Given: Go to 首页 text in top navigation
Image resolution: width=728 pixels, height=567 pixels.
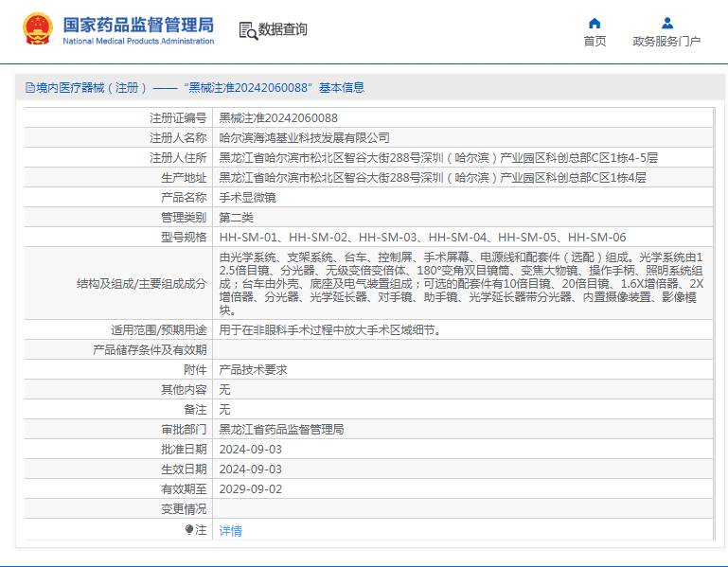Looking at the screenshot, I should click(x=595, y=42).
